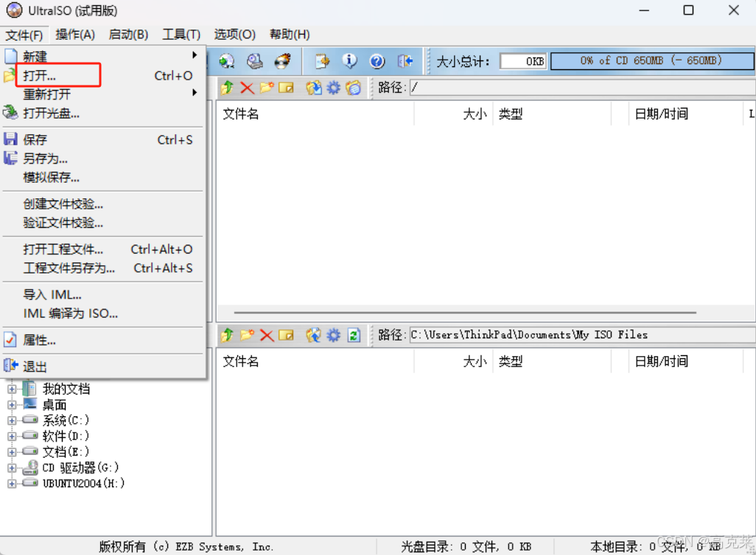Select 工程文件另存为... menu entry
Screen dimensions: 756x555
[x=102, y=268]
